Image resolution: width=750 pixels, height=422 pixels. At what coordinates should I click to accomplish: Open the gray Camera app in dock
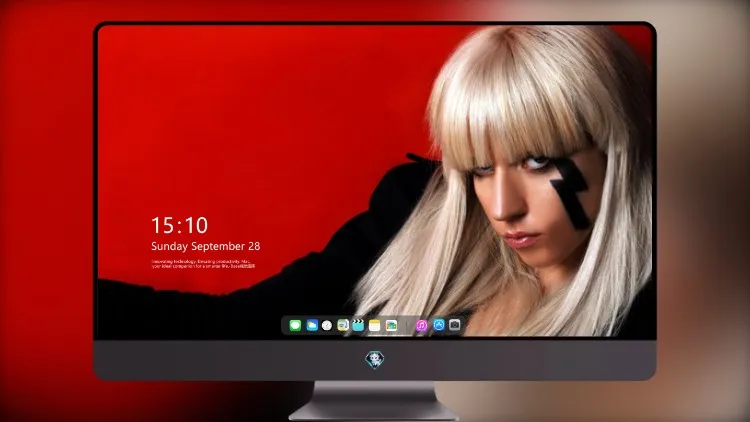tap(455, 325)
